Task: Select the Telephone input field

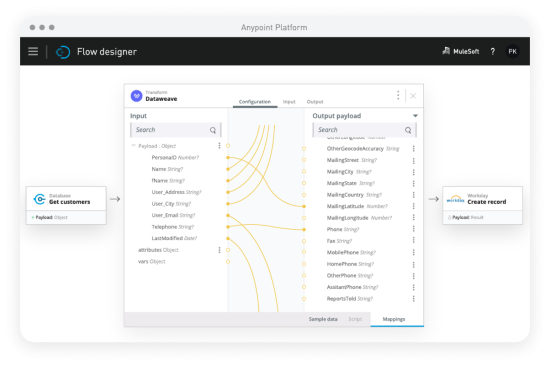Action: [173, 227]
